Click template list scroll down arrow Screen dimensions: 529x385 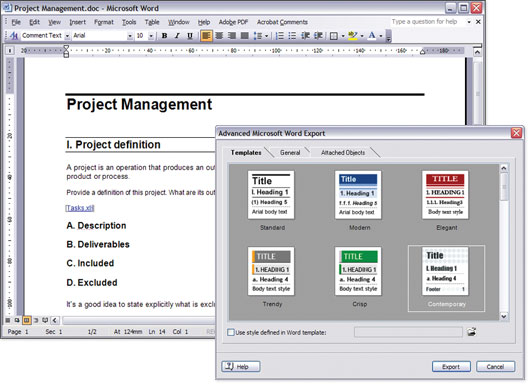pos(504,316)
